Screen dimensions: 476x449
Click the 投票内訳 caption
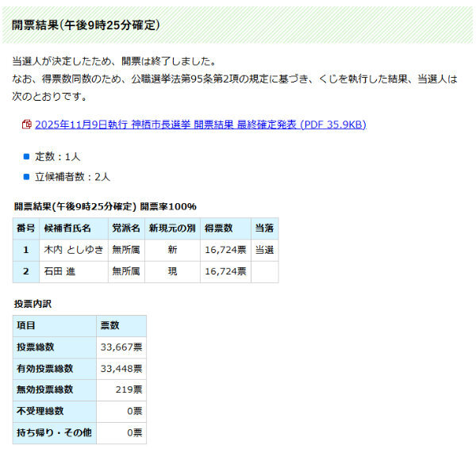[x=33, y=304]
